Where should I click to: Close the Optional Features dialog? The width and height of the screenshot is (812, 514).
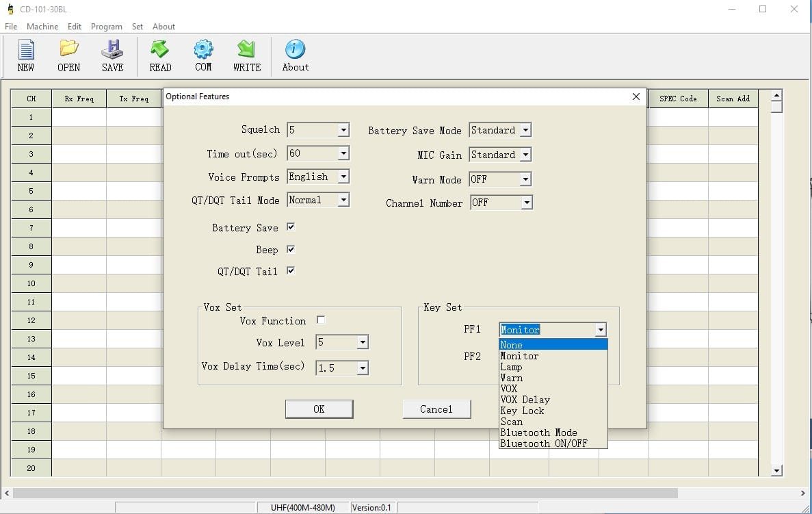pyautogui.click(x=636, y=97)
